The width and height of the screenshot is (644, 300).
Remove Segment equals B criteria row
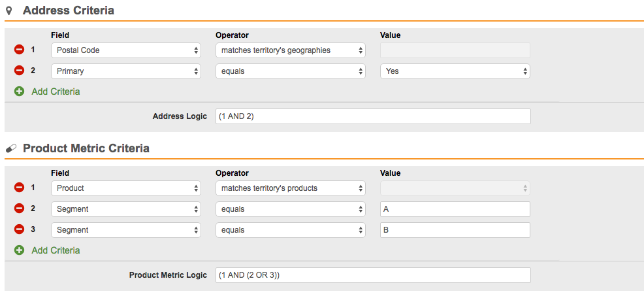(19, 230)
